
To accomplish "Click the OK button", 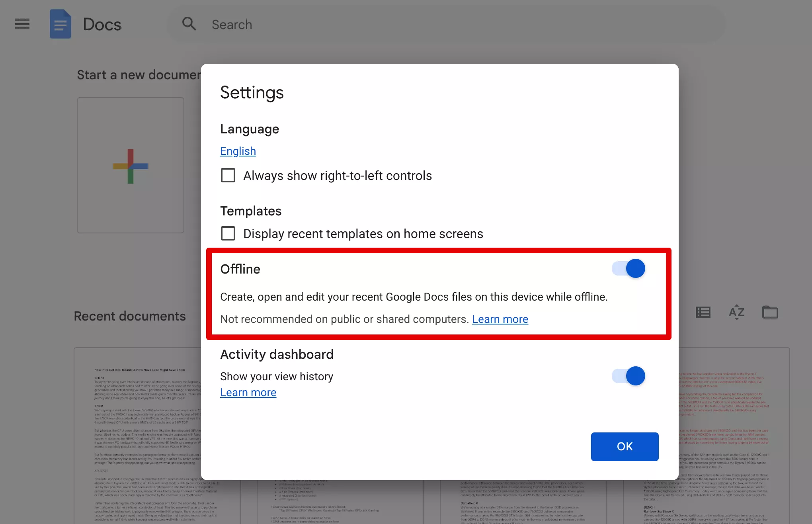I will pyautogui.click(x=625, y=446).
